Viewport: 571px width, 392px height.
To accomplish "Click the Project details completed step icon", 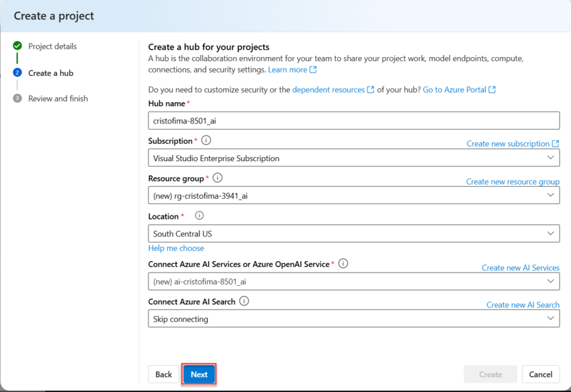I will click(17, 46).
